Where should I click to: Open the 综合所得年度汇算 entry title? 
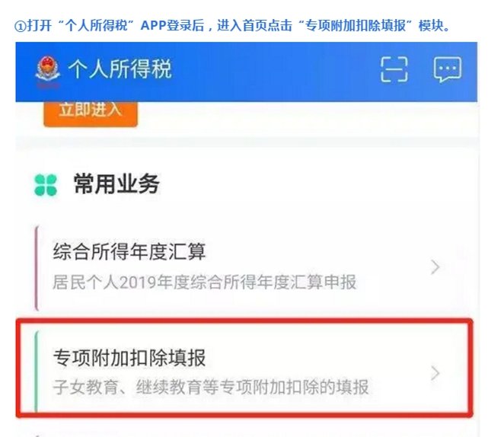[x=129, y=251]
